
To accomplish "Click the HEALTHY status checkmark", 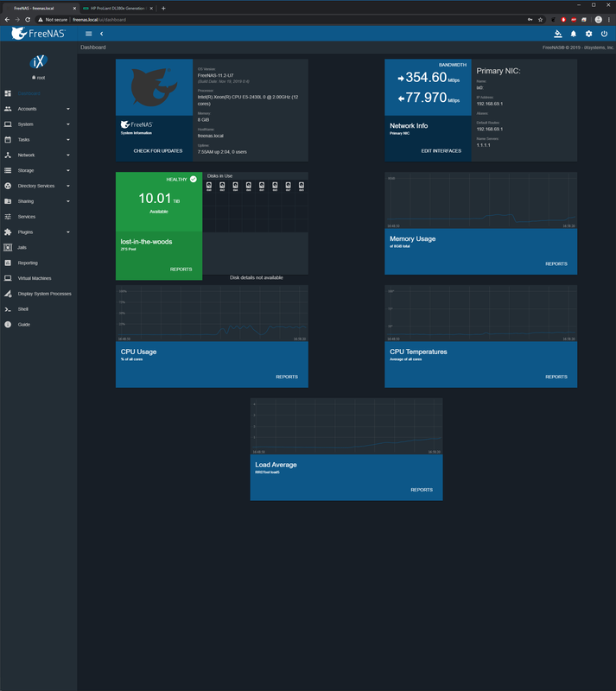I will [194, 179].
